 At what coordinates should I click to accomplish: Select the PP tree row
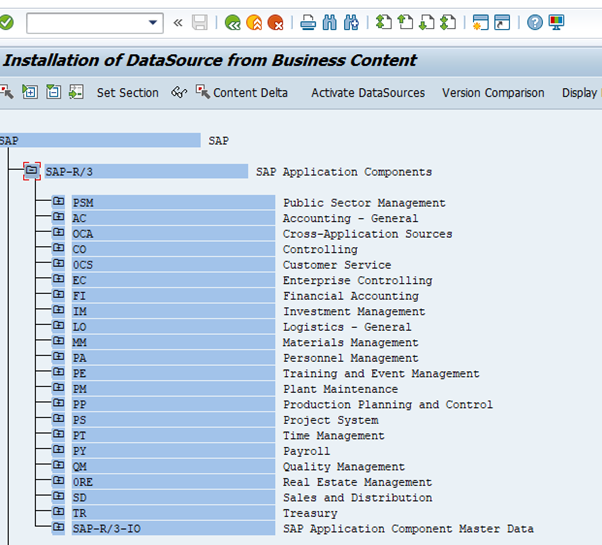click(x=173, y=405)
